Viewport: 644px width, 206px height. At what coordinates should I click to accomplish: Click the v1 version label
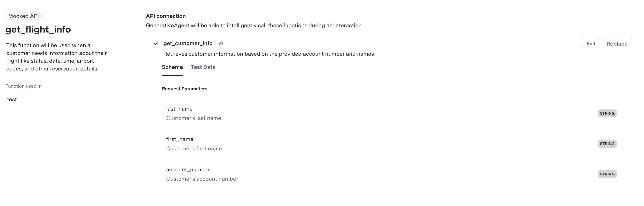click(221, 43)
